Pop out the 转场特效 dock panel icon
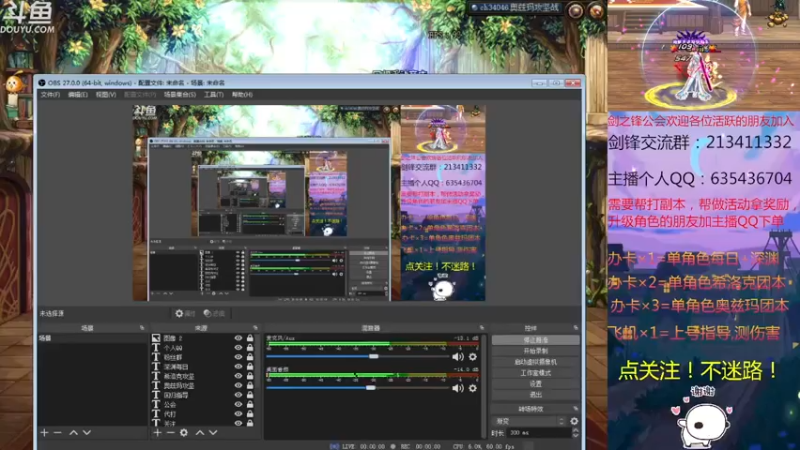This screenshot has width=800, height=450. coord(576,409)
